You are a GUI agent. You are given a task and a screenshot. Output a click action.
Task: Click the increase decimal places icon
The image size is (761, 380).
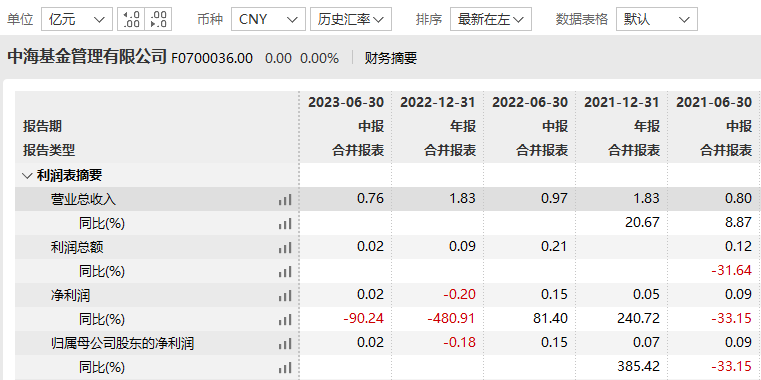131,19
